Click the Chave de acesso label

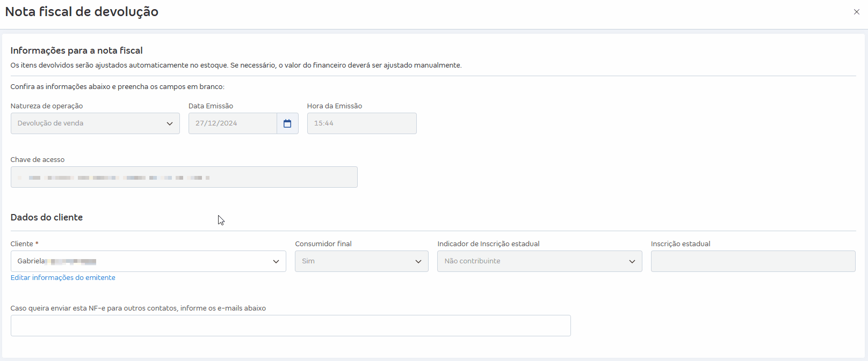point(38,159)
